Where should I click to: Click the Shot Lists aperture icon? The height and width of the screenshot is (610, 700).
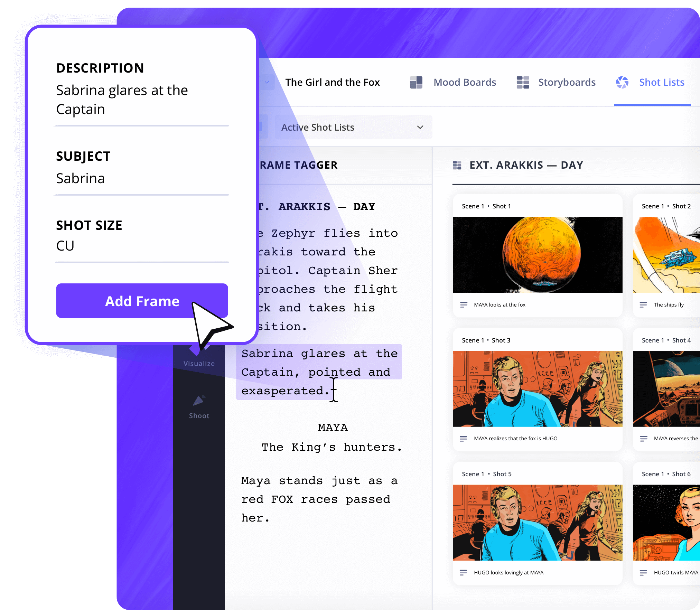pos(622,82)
